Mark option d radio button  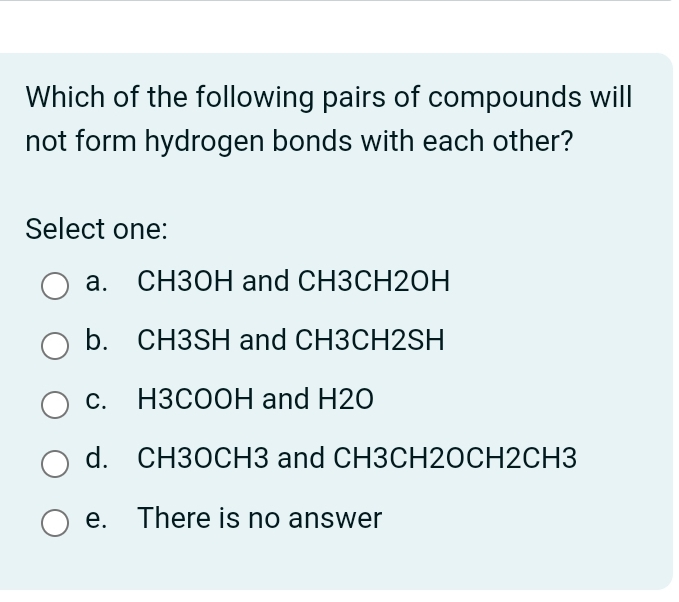54,463
